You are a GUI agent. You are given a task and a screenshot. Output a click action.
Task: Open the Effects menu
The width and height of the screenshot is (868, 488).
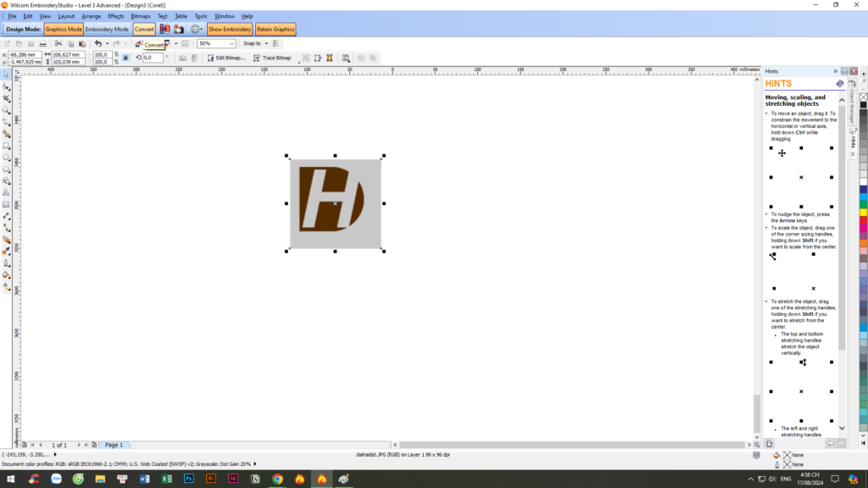coord(115,17)
